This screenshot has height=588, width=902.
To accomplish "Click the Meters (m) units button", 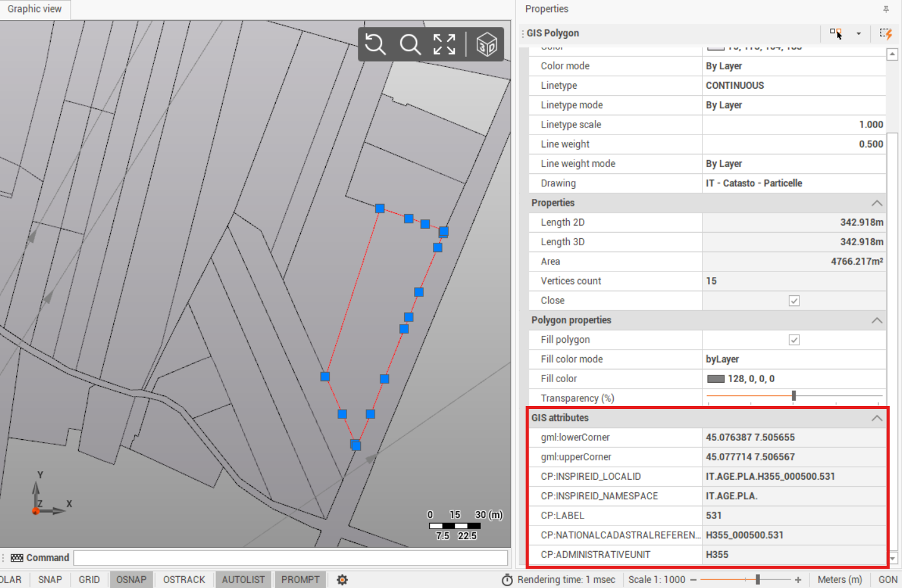I will click(x=839, y=580).
